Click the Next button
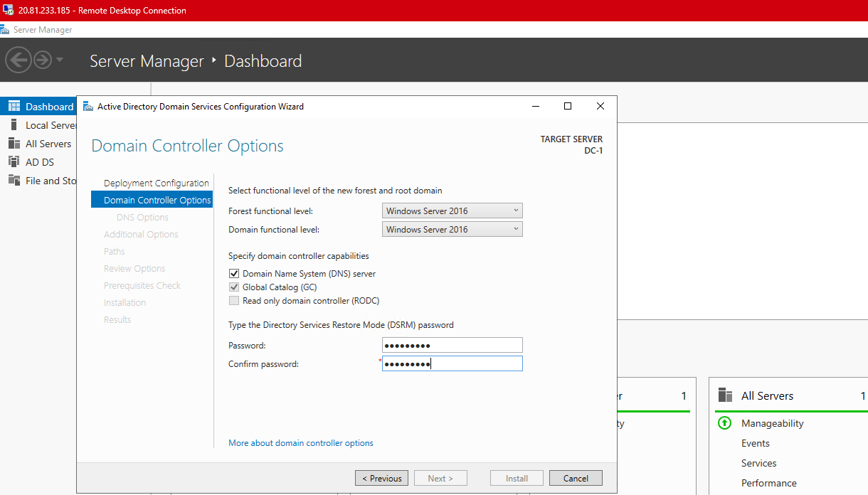Image resolution: width=868 pixels, height=495 pixels. (x=440, y=479)
